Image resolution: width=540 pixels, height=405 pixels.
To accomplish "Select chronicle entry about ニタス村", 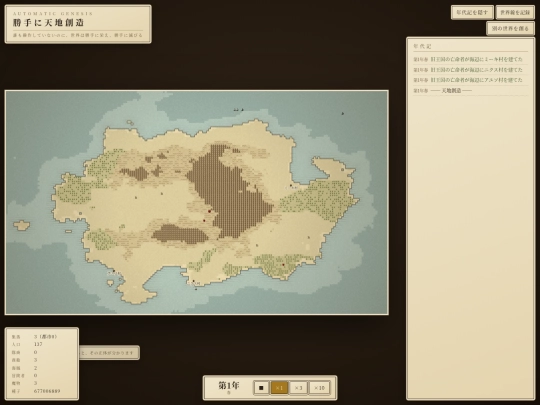I will pyautogui.click(x=470, y=70).
